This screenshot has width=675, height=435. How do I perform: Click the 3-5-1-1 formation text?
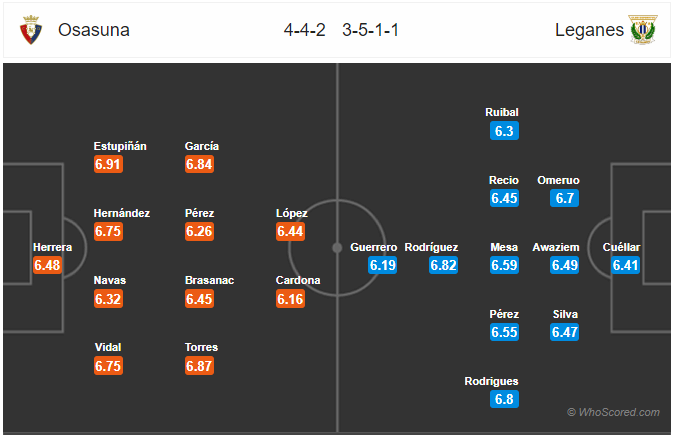point(371,30)
